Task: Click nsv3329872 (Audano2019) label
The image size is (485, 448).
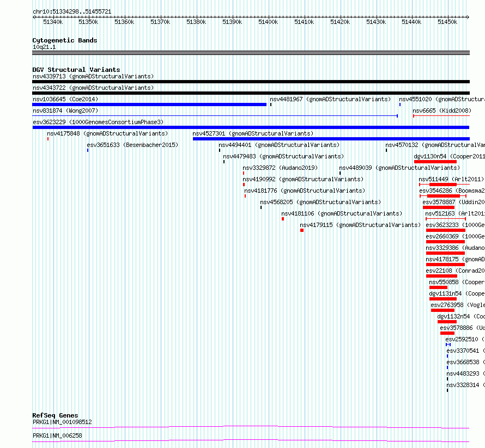Action: [280, 168]
